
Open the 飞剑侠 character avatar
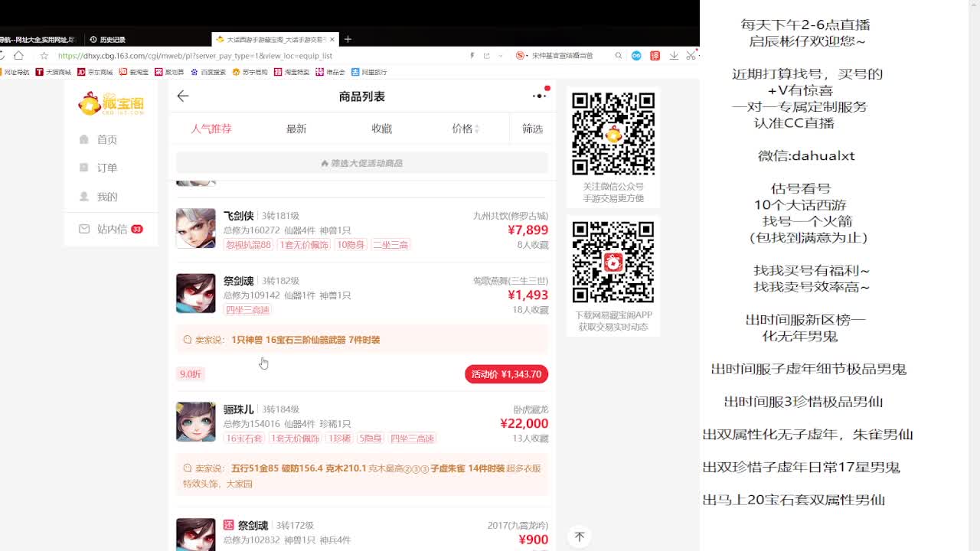click(x=196, y=228)
